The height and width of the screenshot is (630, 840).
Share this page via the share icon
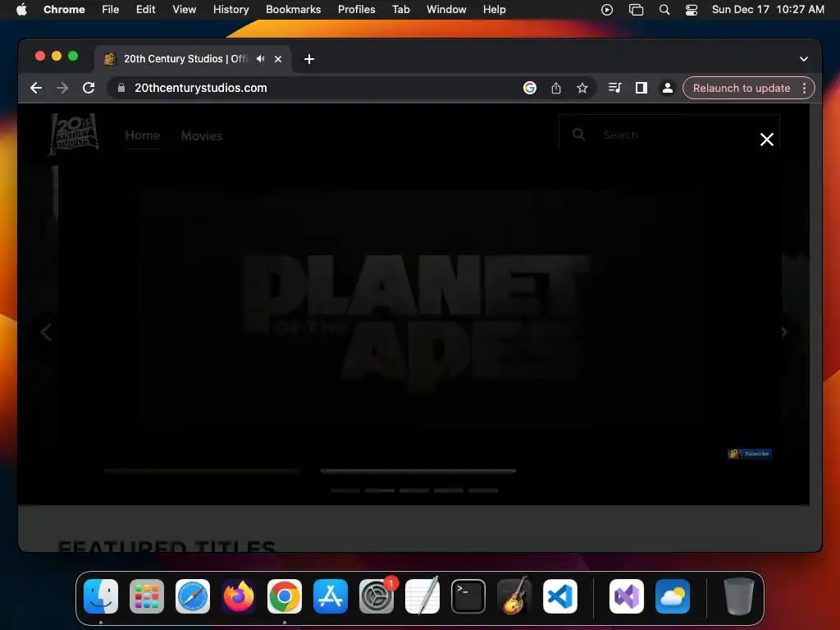click(x=556, y=88)
